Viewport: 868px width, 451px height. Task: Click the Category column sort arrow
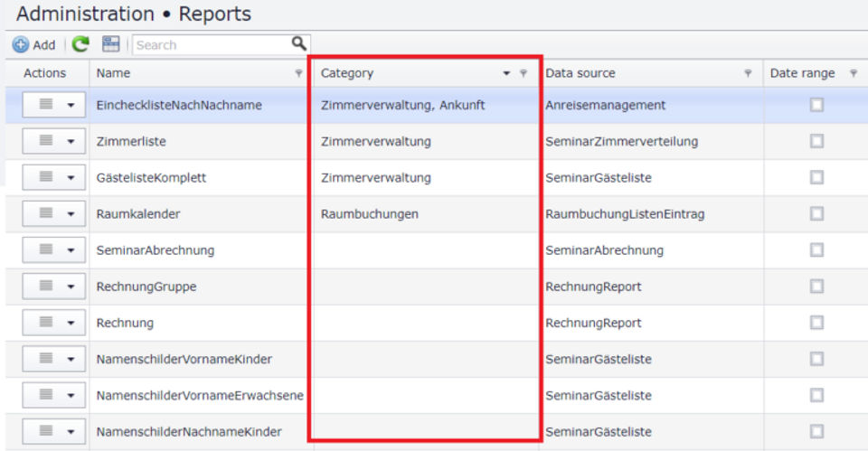pyautogui.click(x=507, y=74)
